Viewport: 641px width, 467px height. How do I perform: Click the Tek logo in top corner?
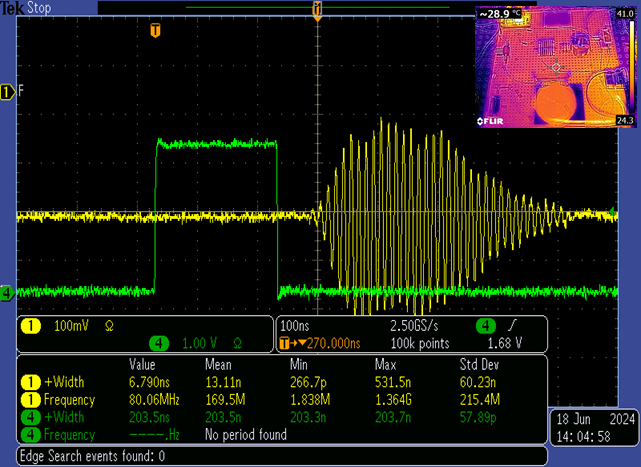pos(12,7)
